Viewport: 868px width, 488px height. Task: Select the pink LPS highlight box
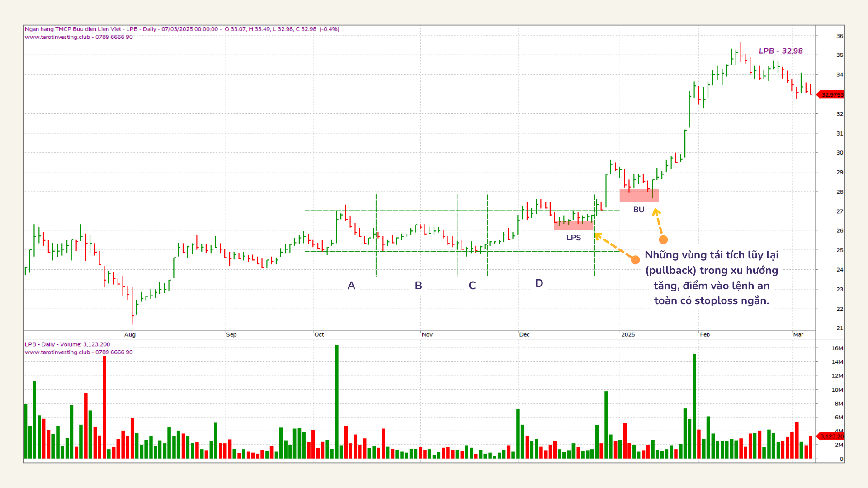[x=573, y=225]
